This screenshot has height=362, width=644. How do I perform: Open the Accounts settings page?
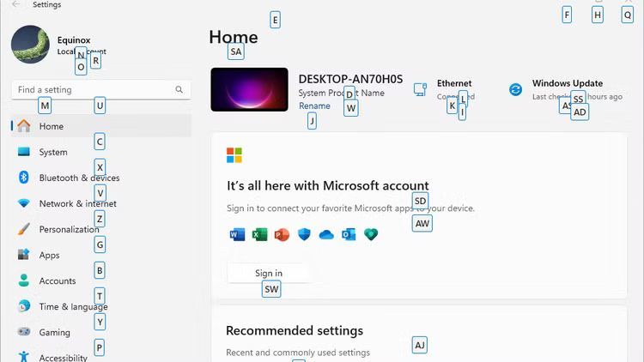(101, 281)
